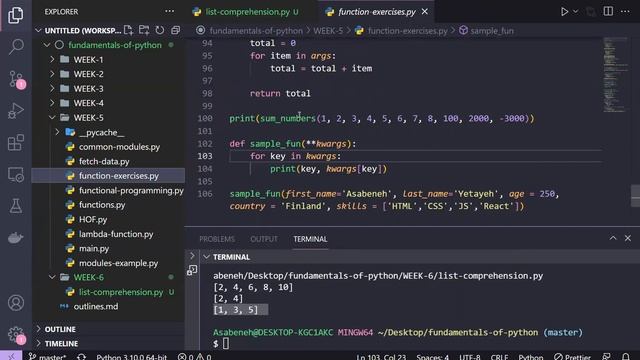Viewport: 640px width, 360px height.
Task: Open the Remote Explorer view
Action: pos(16,175)
